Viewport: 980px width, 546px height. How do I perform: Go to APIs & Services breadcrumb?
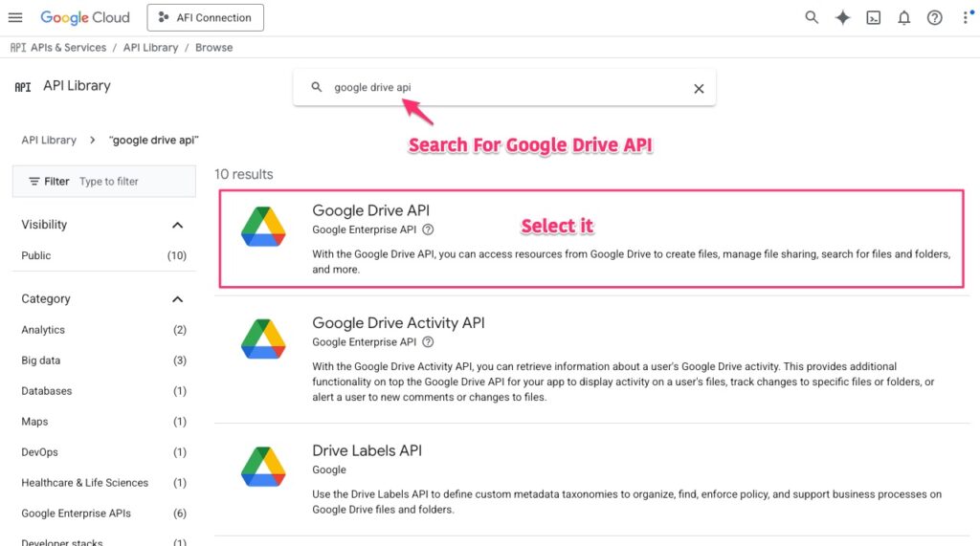pyautogui.click(x=67, y=48)
